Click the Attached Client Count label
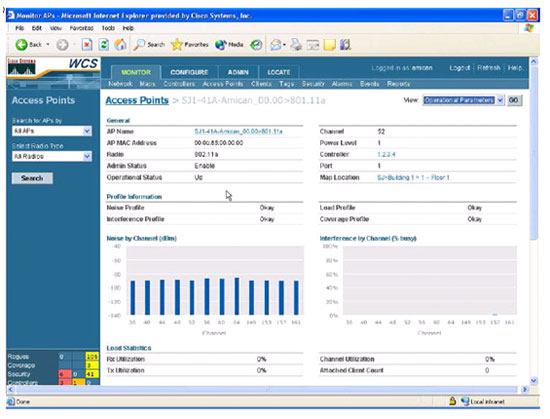Image resolution: width=550 pixels, height=419 pixels. click(351, 370)
